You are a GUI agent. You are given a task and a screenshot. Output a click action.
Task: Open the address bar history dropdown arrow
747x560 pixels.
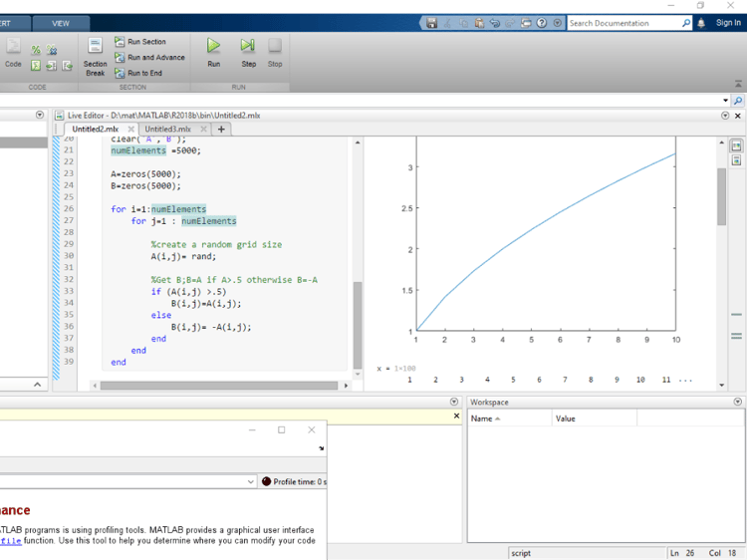725,101
